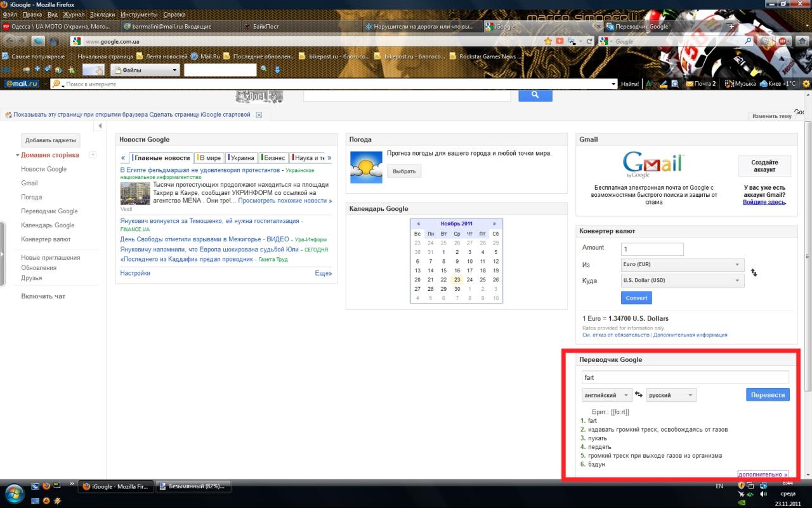Go to previous month in Google calendar
Viewport: 812px width, 508px height.
418,224
